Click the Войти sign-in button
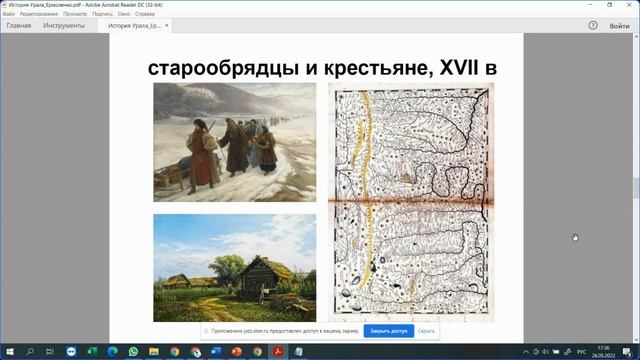640x360 pixels. [619, 26]
